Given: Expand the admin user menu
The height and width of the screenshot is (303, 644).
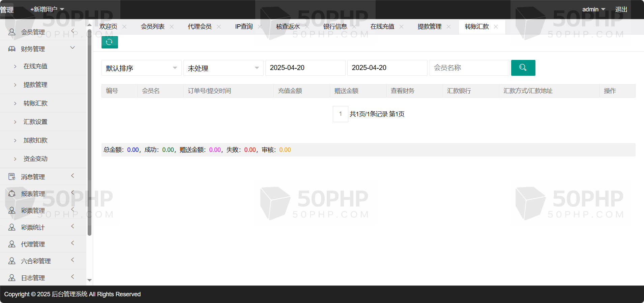Looking at the screenshot, I should (593, 9).
